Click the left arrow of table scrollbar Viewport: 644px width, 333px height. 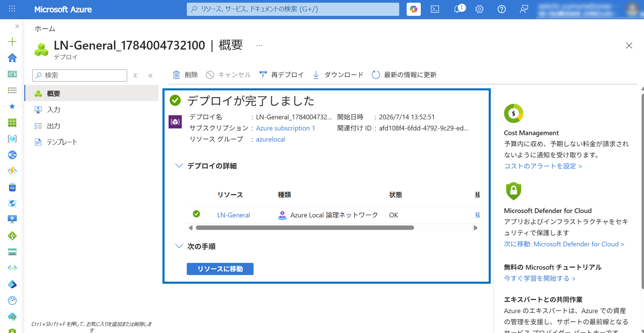191,228
